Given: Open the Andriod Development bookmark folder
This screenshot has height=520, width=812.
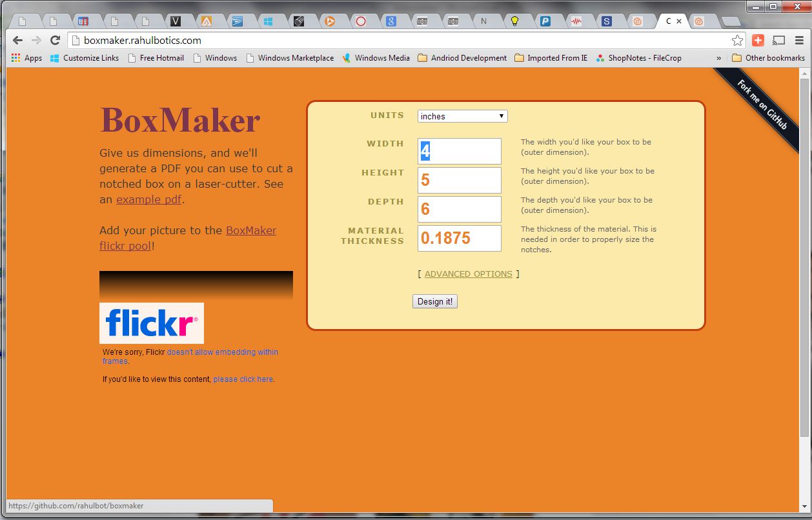Looking at the screenshot, I should pos(462,58).
